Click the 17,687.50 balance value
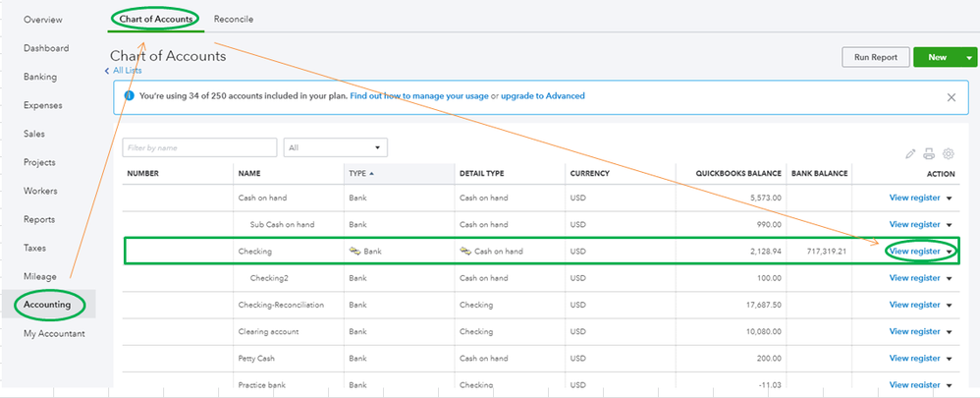 click(764, 306)
